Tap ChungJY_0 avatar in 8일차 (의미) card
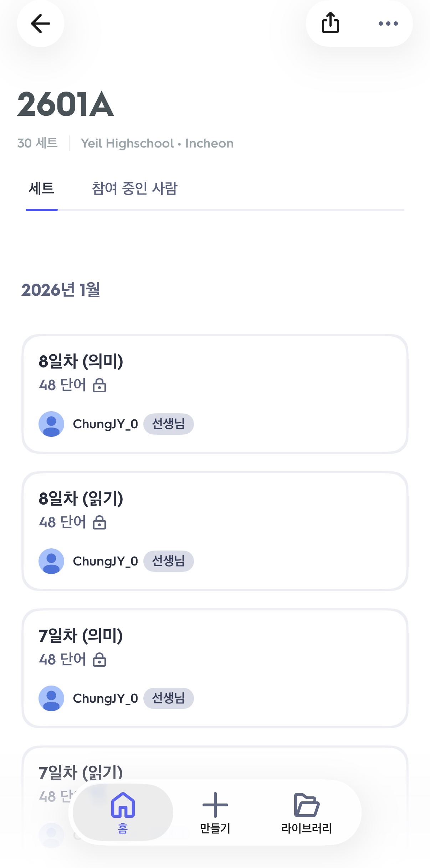430x868 pixels. coord(51,424)
